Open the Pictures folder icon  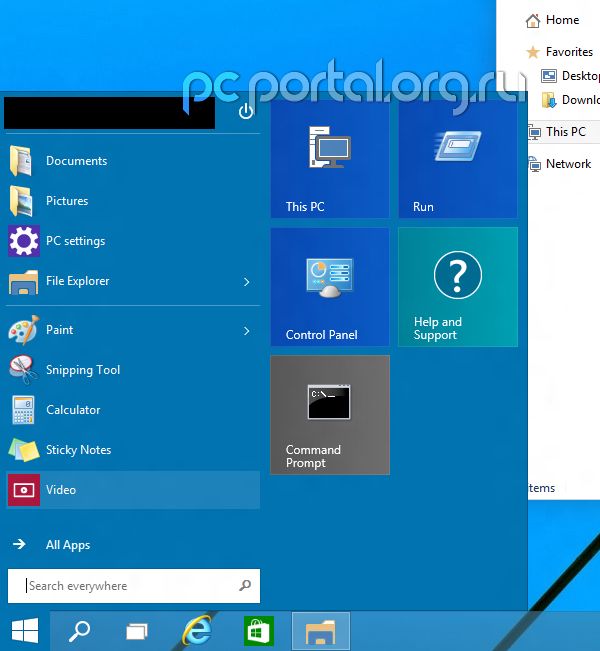click(x=21, y=201)
